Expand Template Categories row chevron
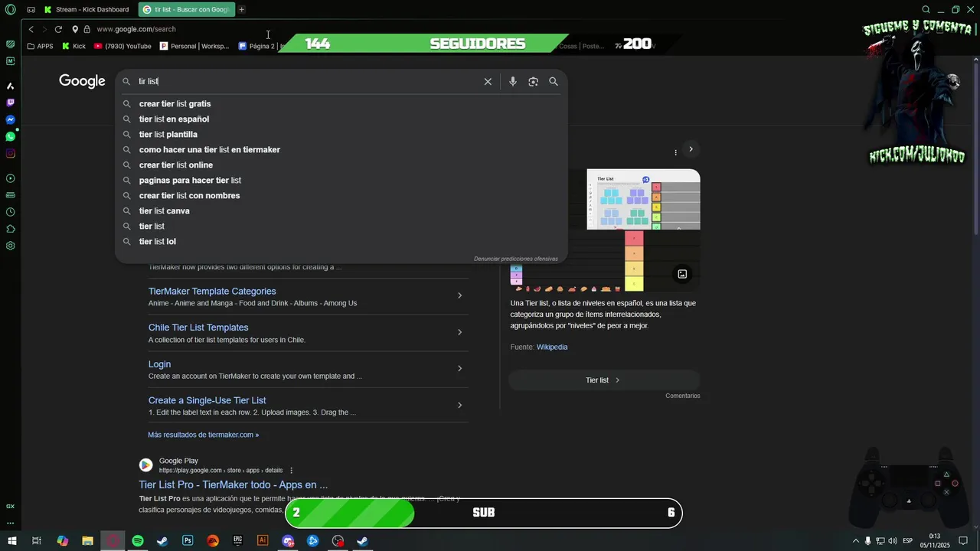 point(459,295)
